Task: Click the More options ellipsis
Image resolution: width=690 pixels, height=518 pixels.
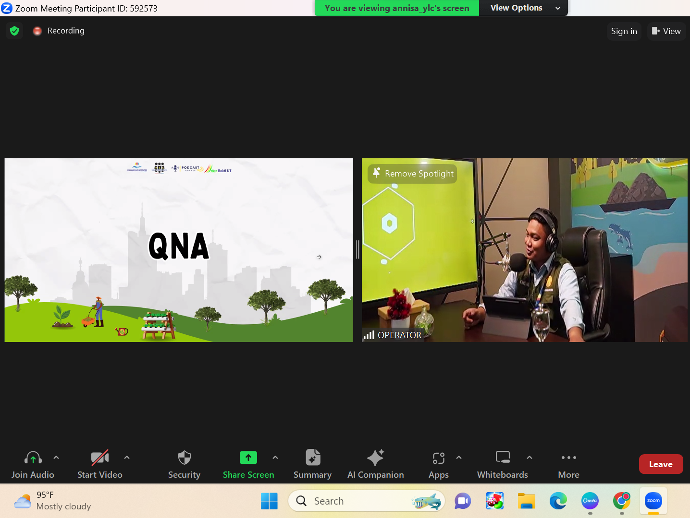Action: pyautogui.click(x=568, y=458)
